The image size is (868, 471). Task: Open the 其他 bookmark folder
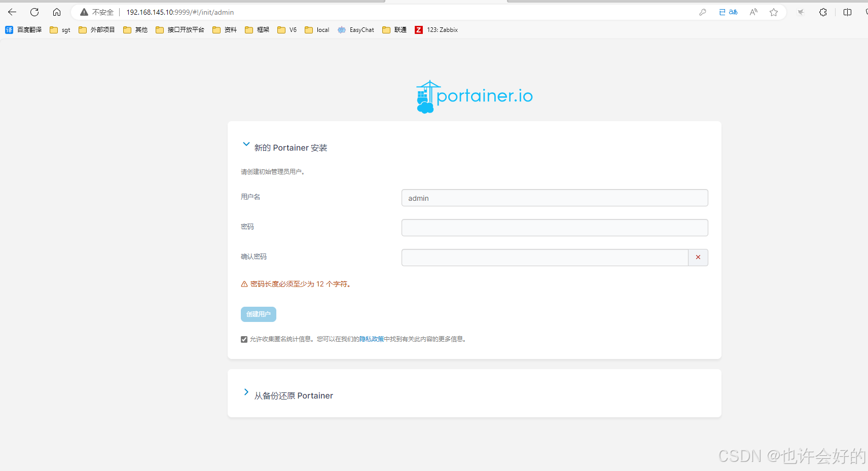[135, 30]
